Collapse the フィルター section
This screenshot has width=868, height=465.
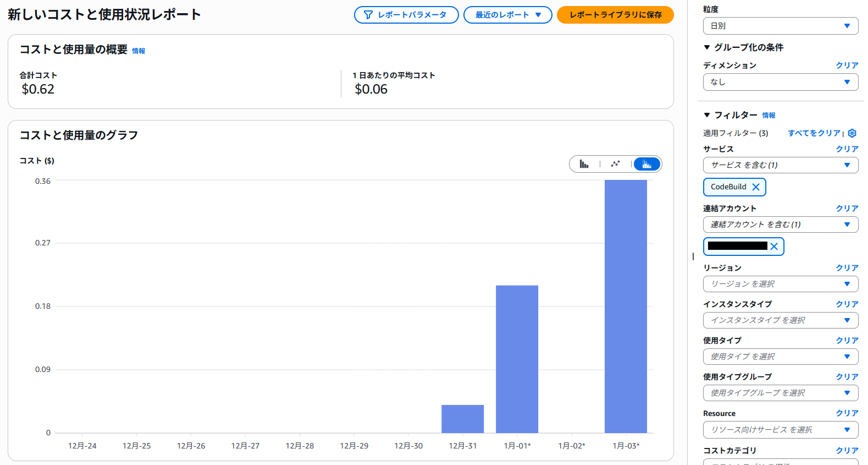coord(707,115)
